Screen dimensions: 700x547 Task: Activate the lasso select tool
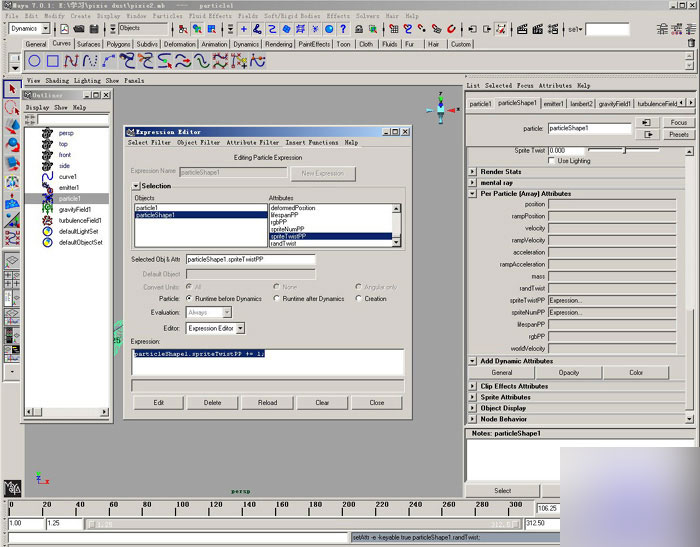pos(11,107)
